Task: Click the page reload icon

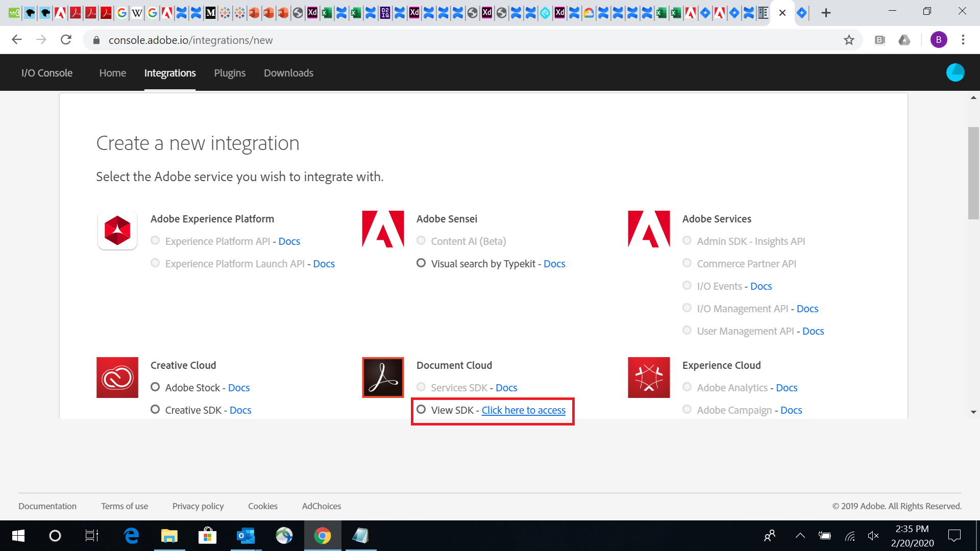Action: (x=66, y=40)
